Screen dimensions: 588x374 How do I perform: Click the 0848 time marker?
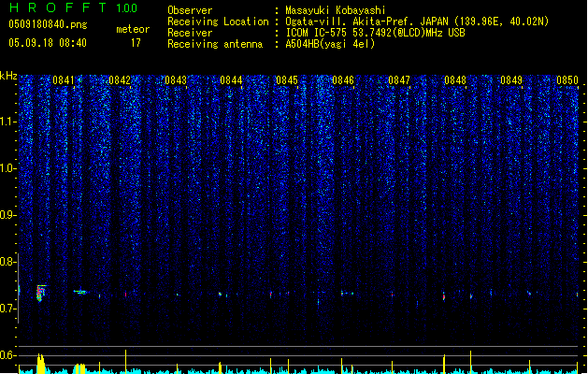coord(455,80)
